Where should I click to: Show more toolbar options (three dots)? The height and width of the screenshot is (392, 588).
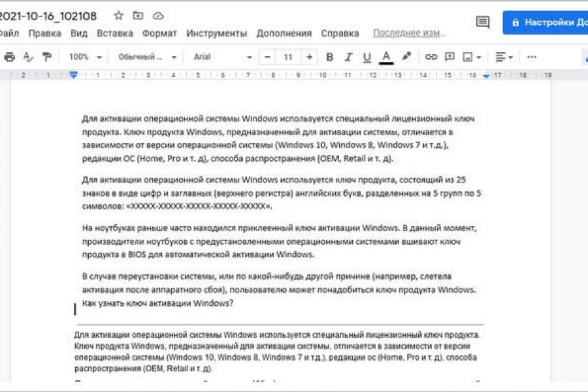pos(532,57)
